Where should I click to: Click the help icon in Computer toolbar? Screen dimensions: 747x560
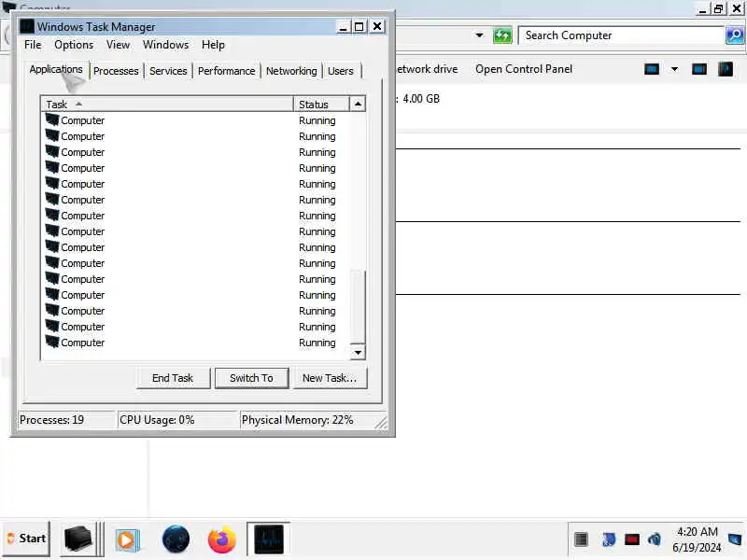pyautogui.click(x=726, y=69)
